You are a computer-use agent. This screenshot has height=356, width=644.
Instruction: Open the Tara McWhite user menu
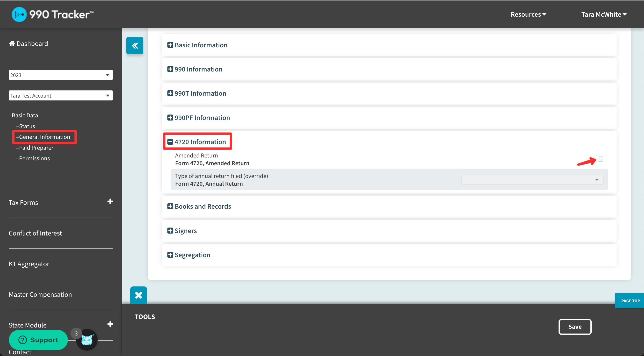pos(603,14)
